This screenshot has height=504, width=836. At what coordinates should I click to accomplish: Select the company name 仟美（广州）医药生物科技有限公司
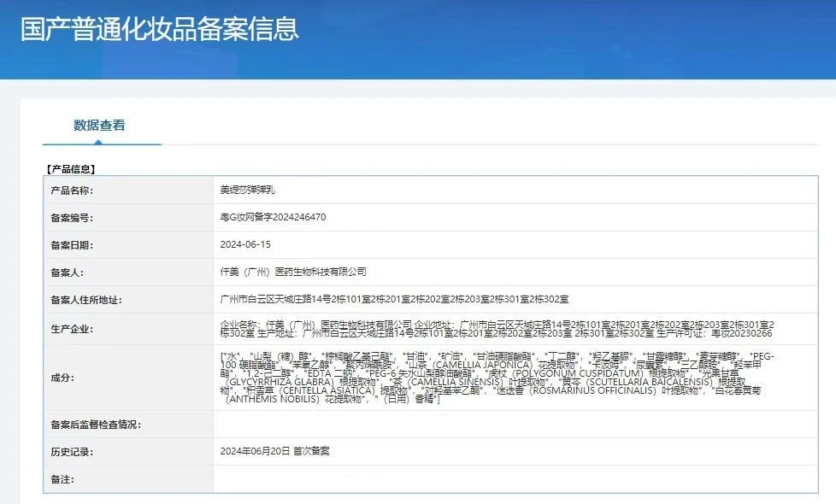(x=293, y=272)
